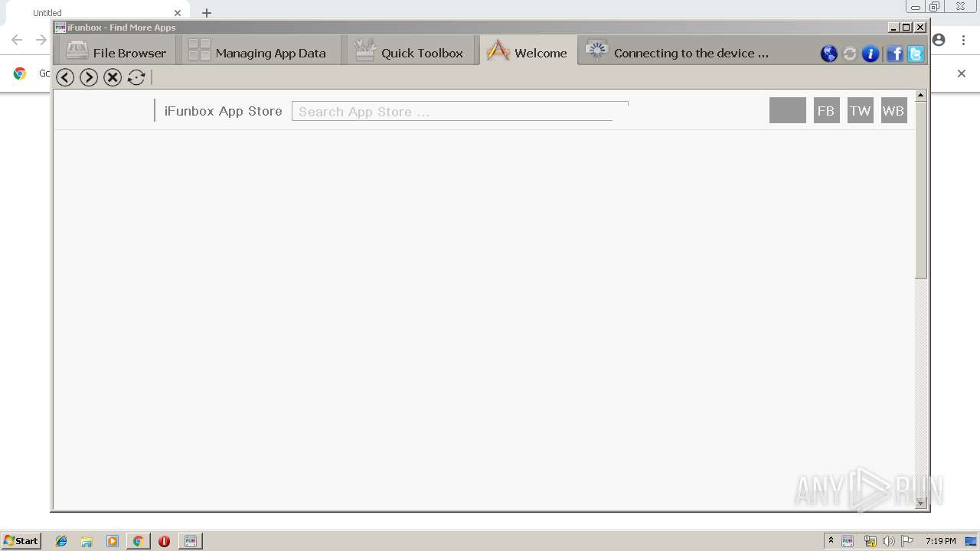Click the iFunbox App Store title
The image size is (980, 551).
click(223, 111)
